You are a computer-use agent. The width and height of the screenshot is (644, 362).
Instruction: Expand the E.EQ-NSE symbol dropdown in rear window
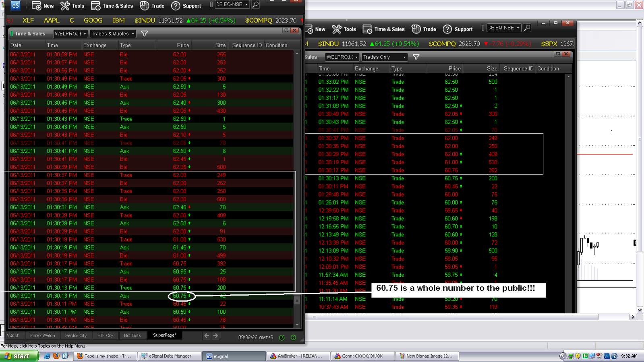(518, 28)
